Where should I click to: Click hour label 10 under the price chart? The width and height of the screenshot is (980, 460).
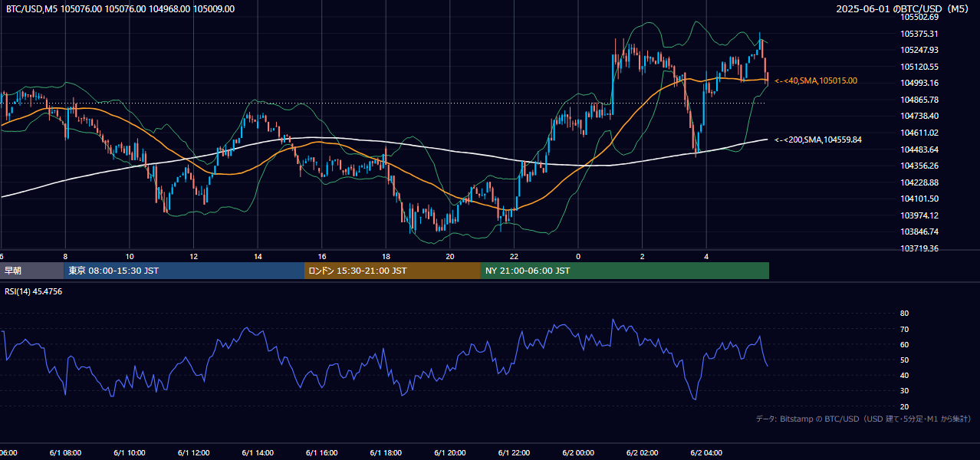(130, 257)
